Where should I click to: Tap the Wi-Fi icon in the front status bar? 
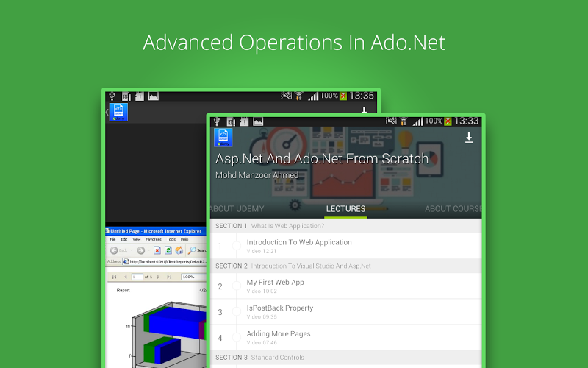[404, 121]
